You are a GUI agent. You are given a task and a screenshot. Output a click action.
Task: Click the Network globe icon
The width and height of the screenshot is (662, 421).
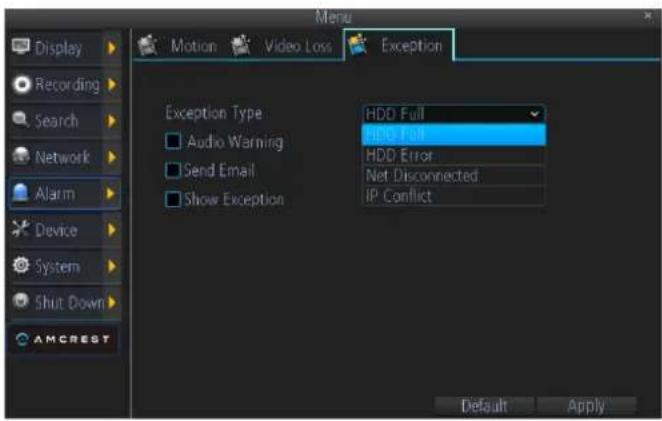(21, 156)
